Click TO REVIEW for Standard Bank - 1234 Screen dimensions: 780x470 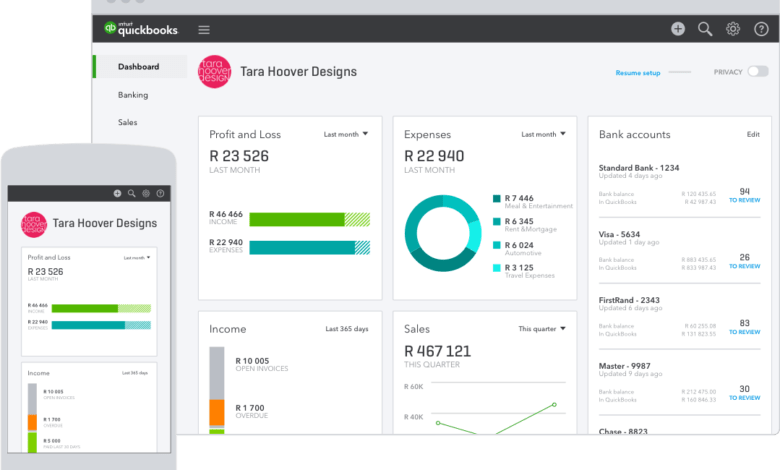click(x=745, y=200)
